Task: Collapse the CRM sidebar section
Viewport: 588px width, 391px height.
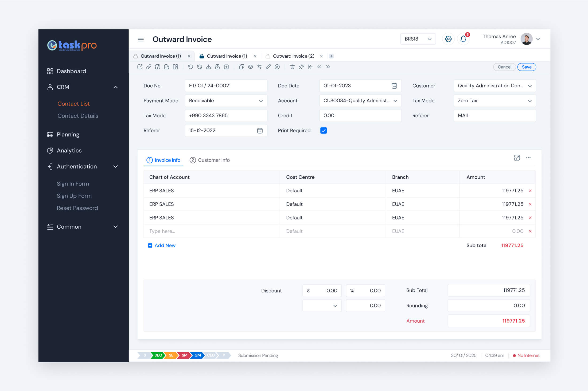Action: coord(115,87)
